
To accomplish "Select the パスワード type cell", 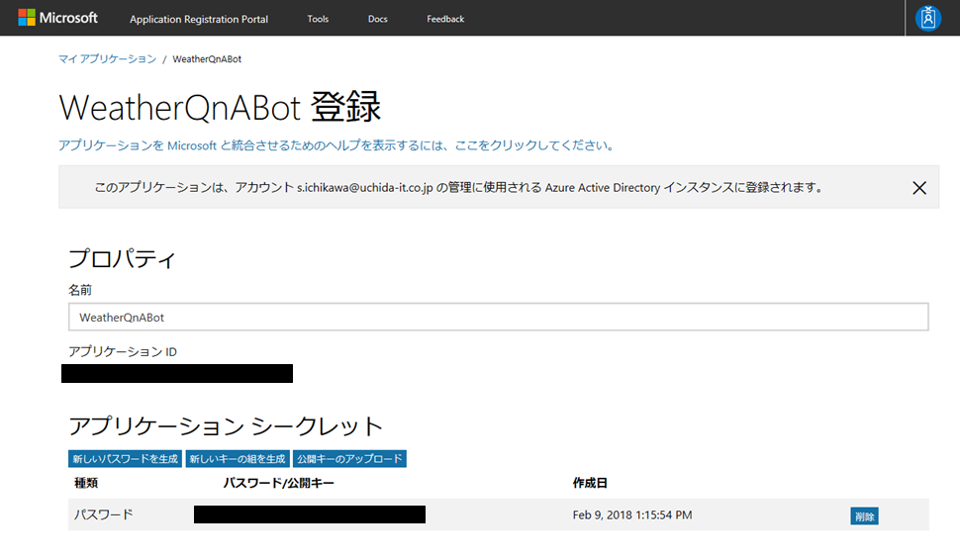I will 104,514.
